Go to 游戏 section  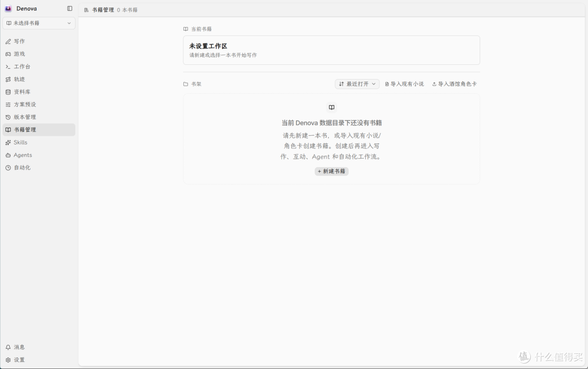point(39,54)
